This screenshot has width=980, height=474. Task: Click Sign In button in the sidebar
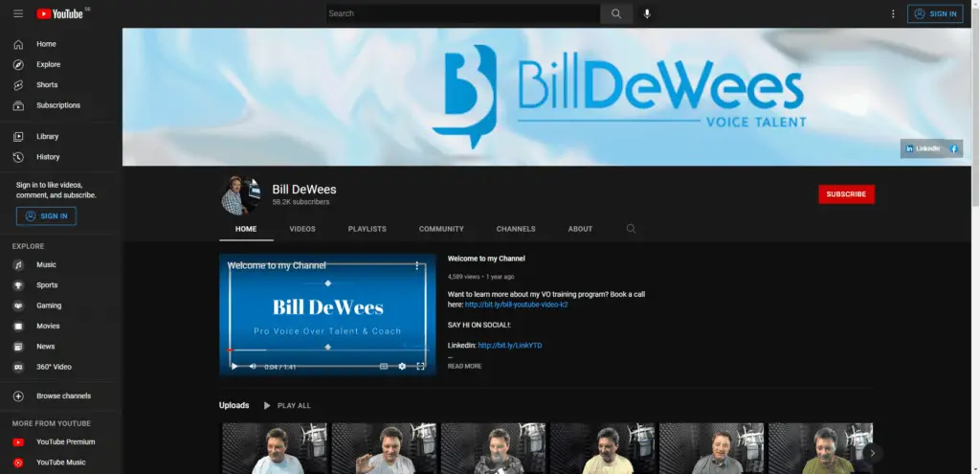[x=46, y=216]
